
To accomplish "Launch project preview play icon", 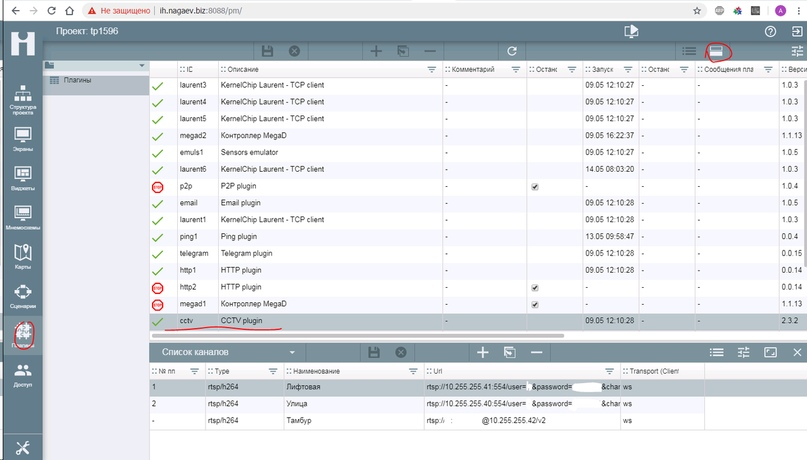I will click(x=631, y=31).
